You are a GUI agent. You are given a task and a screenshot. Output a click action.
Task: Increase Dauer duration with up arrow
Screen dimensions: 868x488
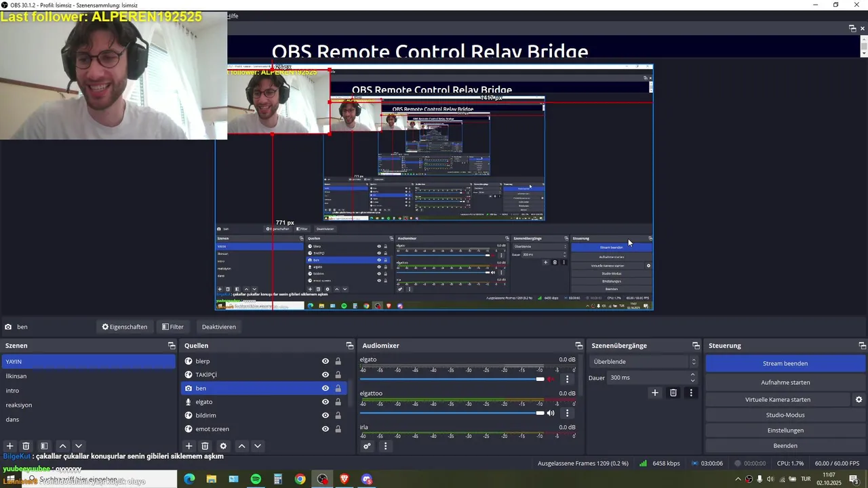(x=692, y=374)
